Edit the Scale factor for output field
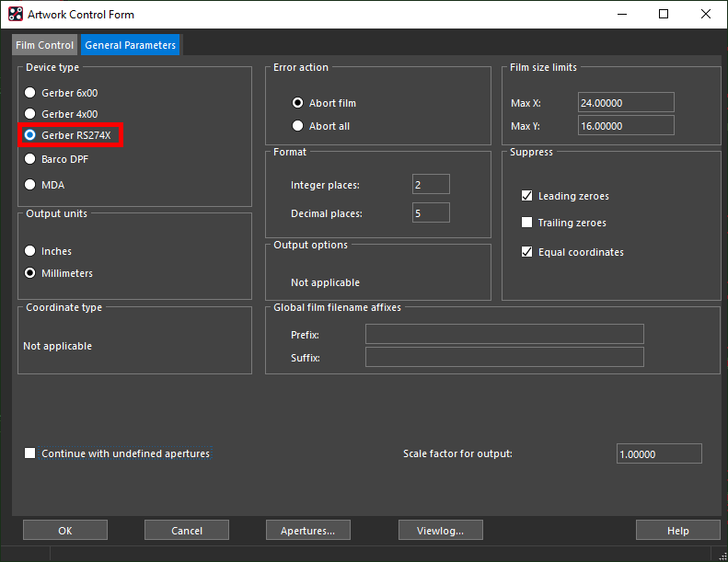The image size is (728, 562). click(659, 453)
